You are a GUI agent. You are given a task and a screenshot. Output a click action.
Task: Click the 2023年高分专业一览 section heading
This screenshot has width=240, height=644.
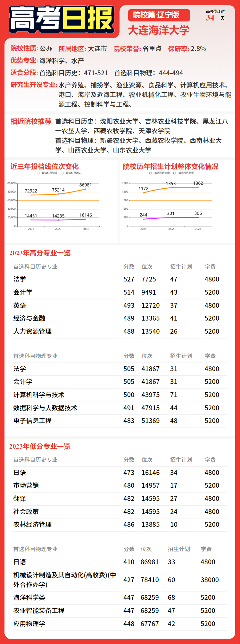pyautogui.click(x=40, y=253)
